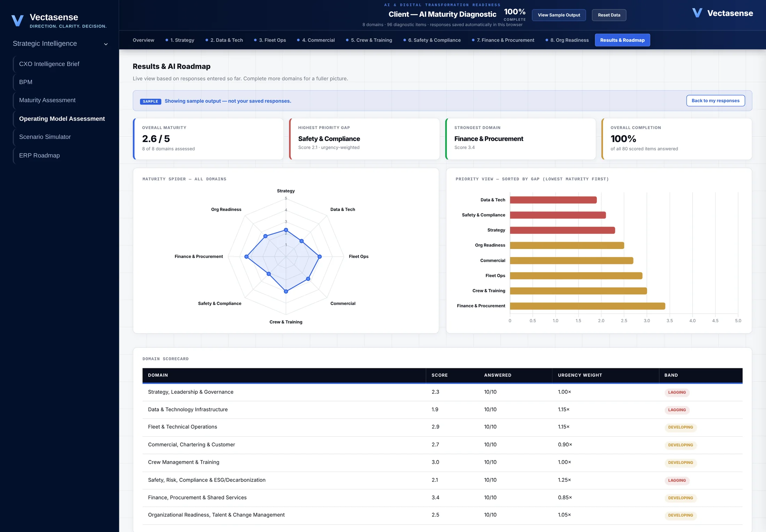766x532 pixels.
Task: Click the Safety & Compliance red bar
Action: coord(558,215)
